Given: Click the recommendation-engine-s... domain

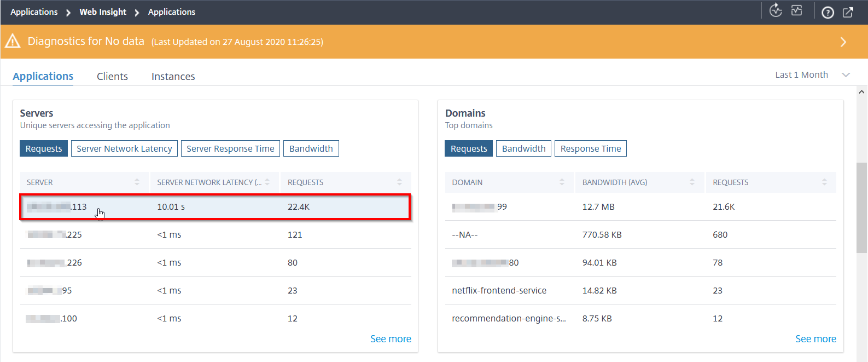Looking at the screenshot, I should (509, 319).
